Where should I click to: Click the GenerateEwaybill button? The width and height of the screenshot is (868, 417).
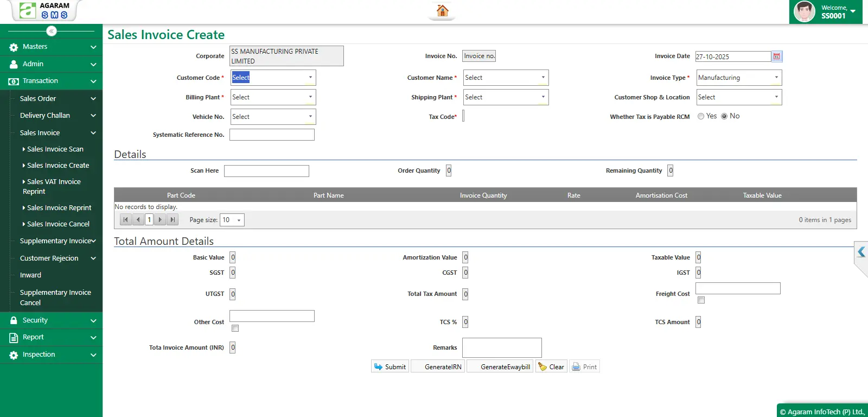coord(500,367)
